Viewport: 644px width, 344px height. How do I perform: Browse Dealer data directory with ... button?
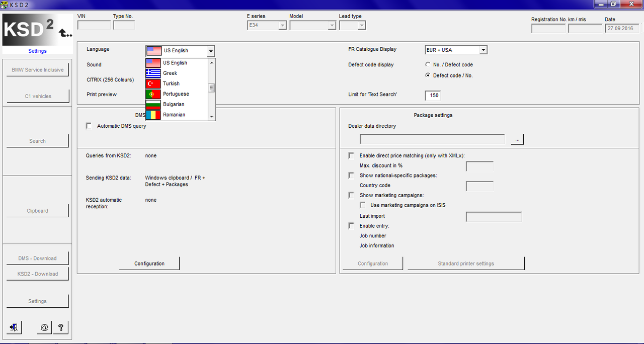tap(517, 139)
